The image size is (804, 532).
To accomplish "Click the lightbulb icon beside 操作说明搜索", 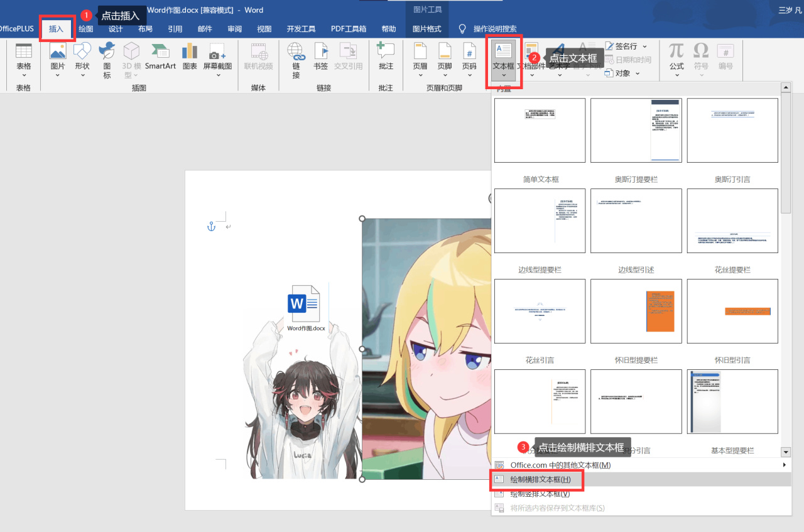I will coord(463,29).
